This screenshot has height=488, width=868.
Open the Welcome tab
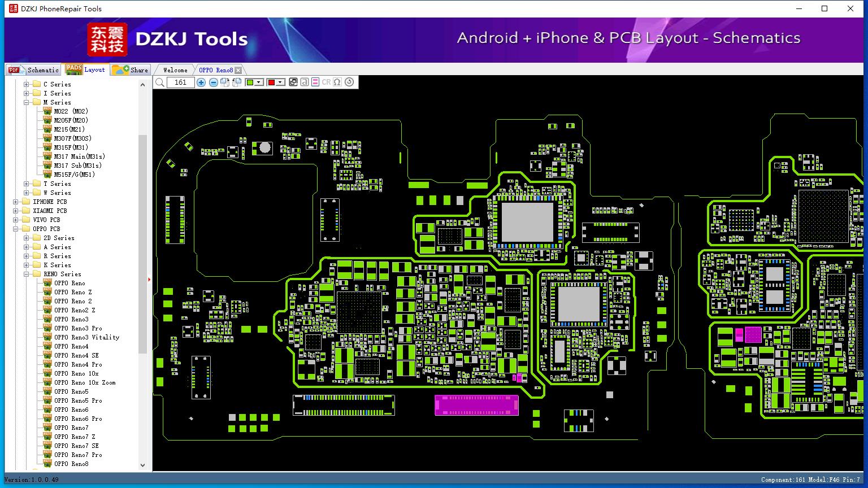click(175, 70)
